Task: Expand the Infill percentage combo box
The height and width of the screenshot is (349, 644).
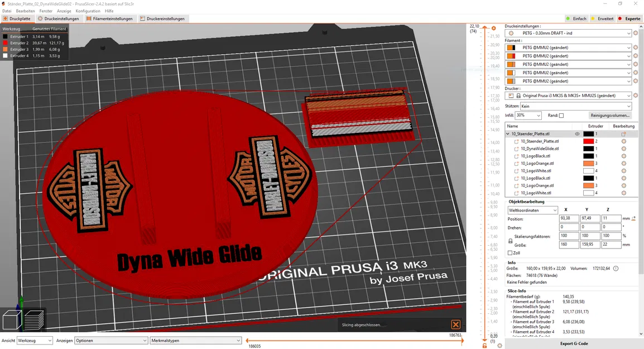Action: pos(528,116)
